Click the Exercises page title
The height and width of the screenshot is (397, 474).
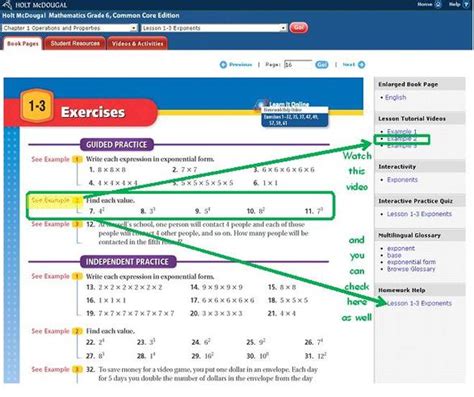(93, 112)
